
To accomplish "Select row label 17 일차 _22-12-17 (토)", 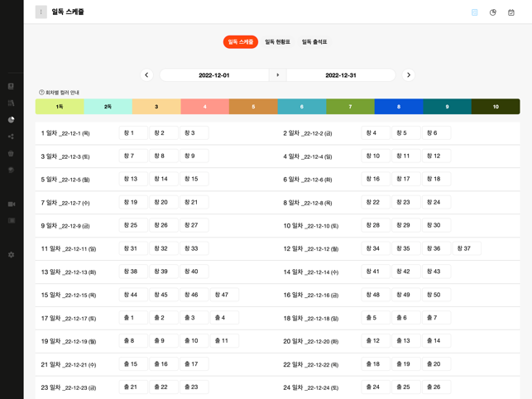I will [x=69, y=318].
